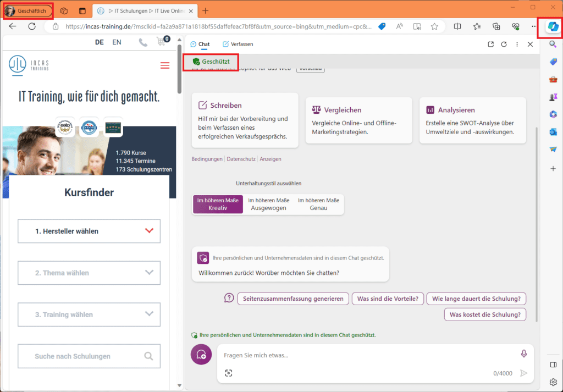Send the message with the arrow icon
Viewport: 563px width, 392px height.
pos(524,373)
